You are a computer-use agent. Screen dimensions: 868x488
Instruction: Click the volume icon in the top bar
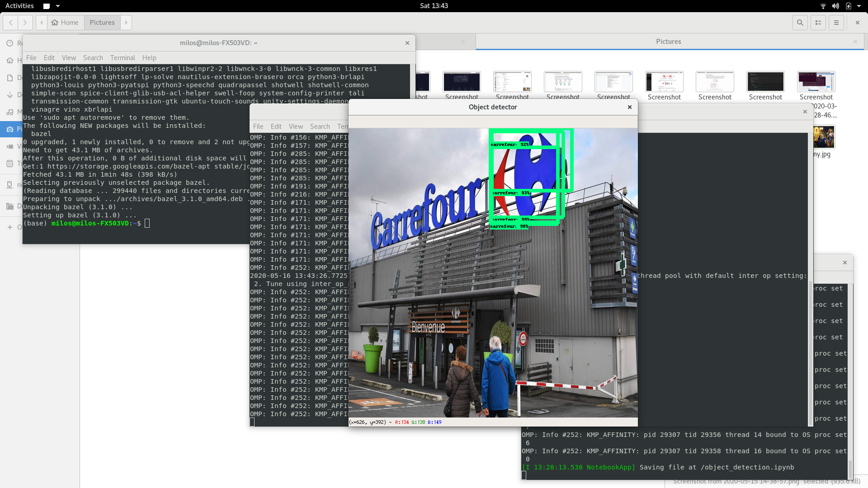[836, 6]
